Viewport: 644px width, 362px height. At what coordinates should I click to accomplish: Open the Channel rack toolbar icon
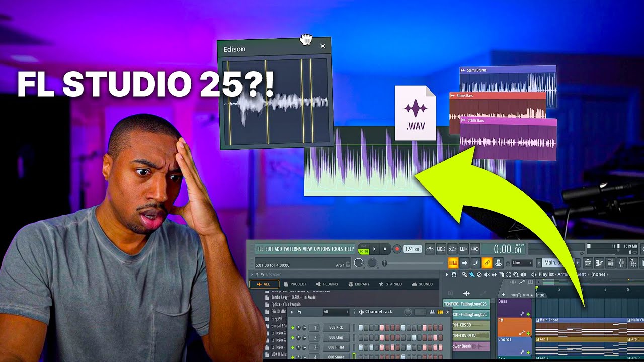pyautogui.click(x=610, y=263)
